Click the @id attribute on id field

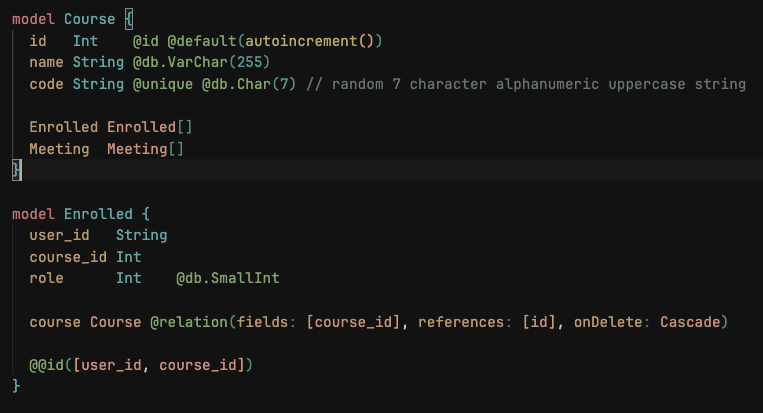click(x=146, y=41)
